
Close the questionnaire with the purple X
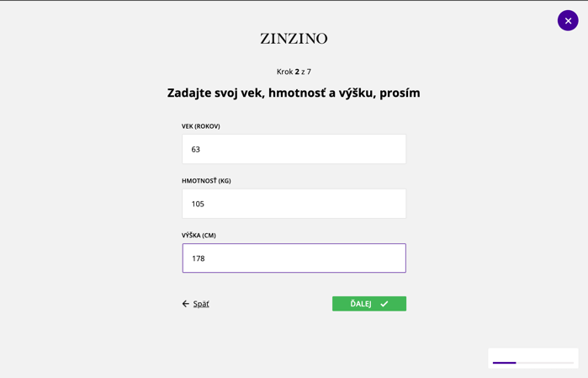[568, 21]
